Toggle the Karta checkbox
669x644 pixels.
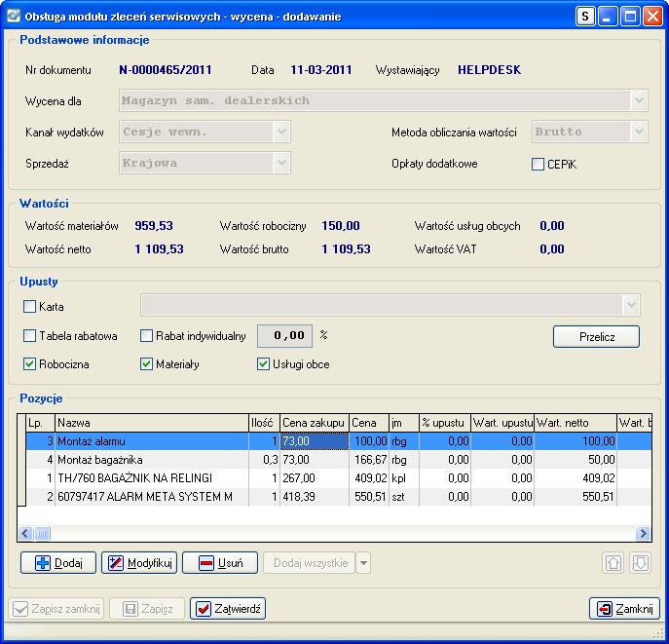[x=29, y=307]
